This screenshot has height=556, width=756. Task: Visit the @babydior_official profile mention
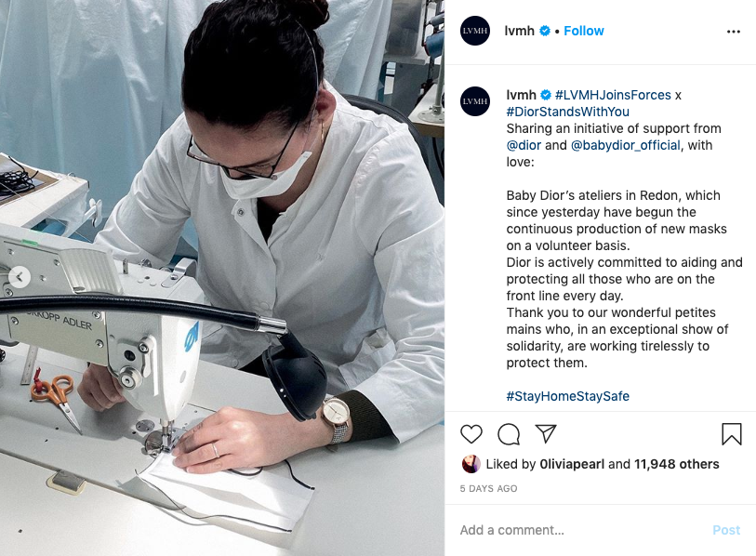[625, 145]
